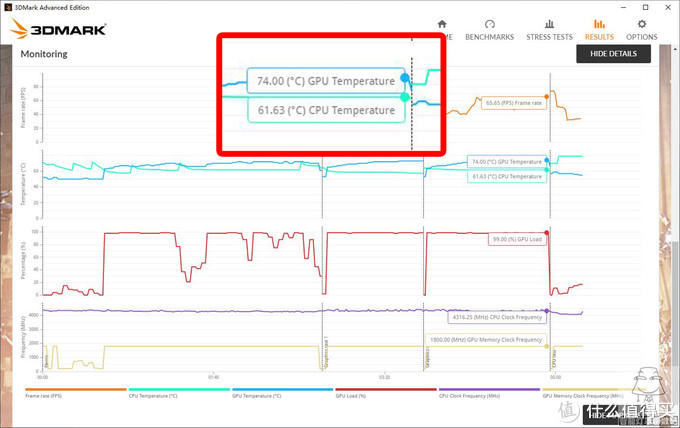This screenshot has height=428, width=680.
Task: Click the 03:20 time axis label
Action: 384,377
